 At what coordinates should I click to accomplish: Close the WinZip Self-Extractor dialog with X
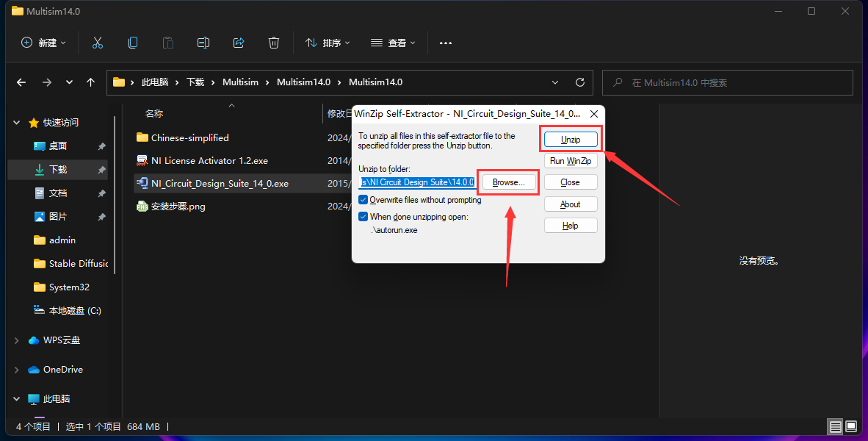pyautogui.click(x=594, y=114)
